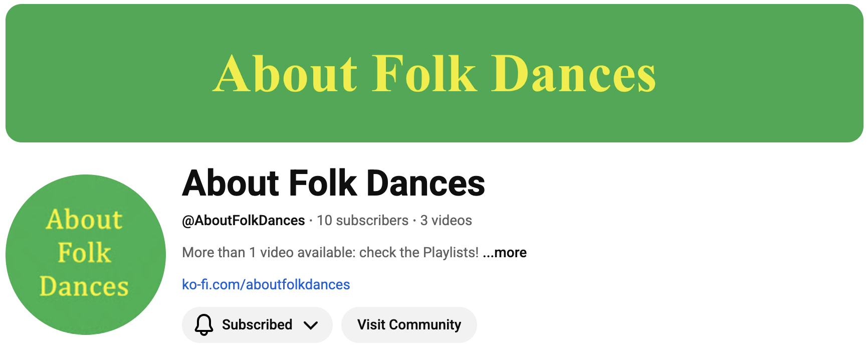Image resolution: width=868 pixels, height=353 pixels.
Task: Open the ko-fi.com/aboutfolkdances link
Action: tap(266, 285)
